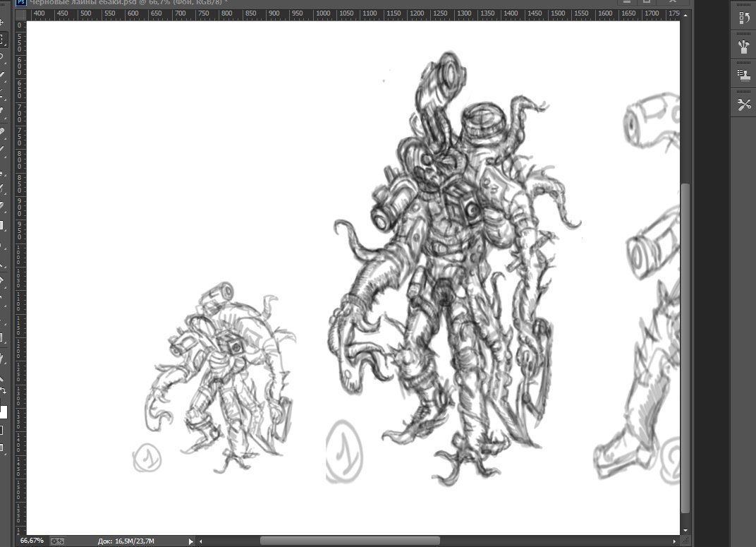
Task: Click the 66,67% zoom field
Action: [x=32, y=541]
